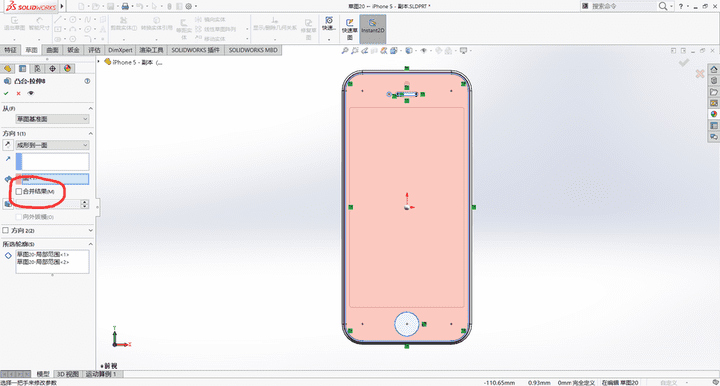Image resolution: width=720 pixels, height=386 pixels.
Task: Click the search commands input field
Action: tap(622, 6)
